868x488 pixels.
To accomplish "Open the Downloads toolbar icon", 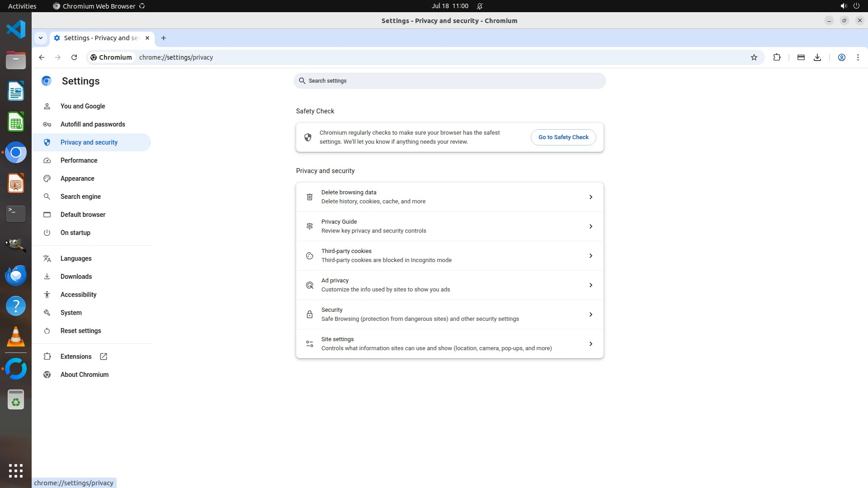I will coord(817,57).
